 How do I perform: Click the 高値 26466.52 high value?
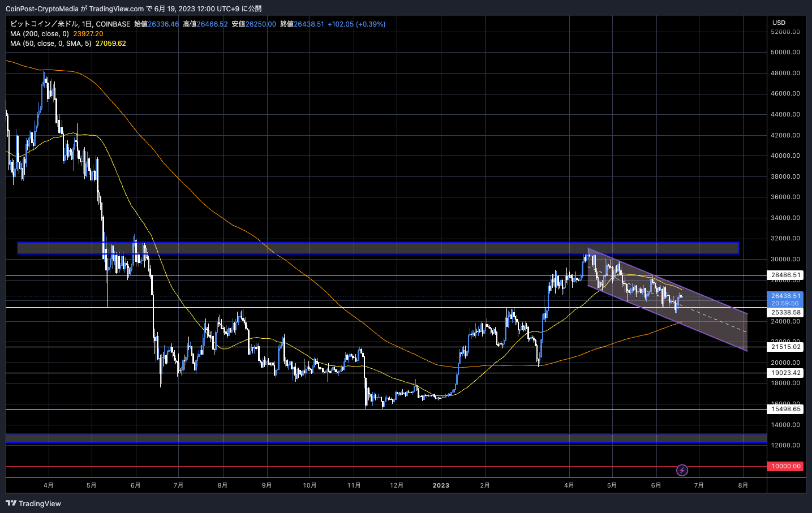click(205, 24)
